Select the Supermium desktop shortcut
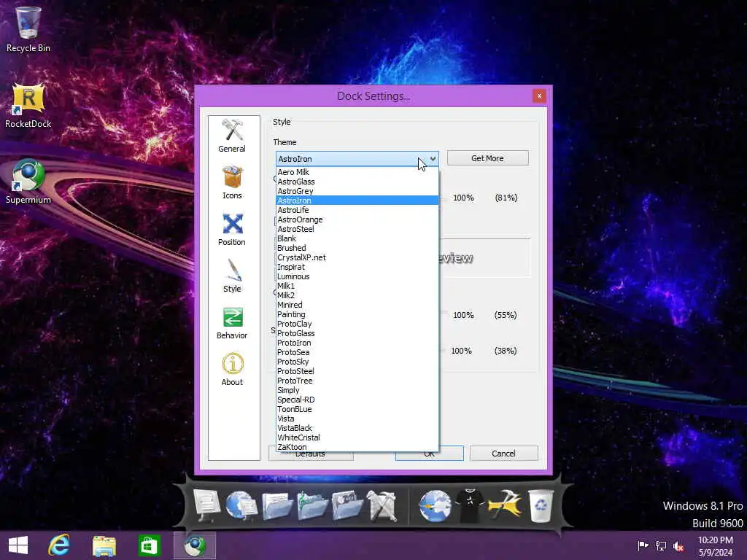The height and width of the screenshot is (560, 747). (28, 182)
